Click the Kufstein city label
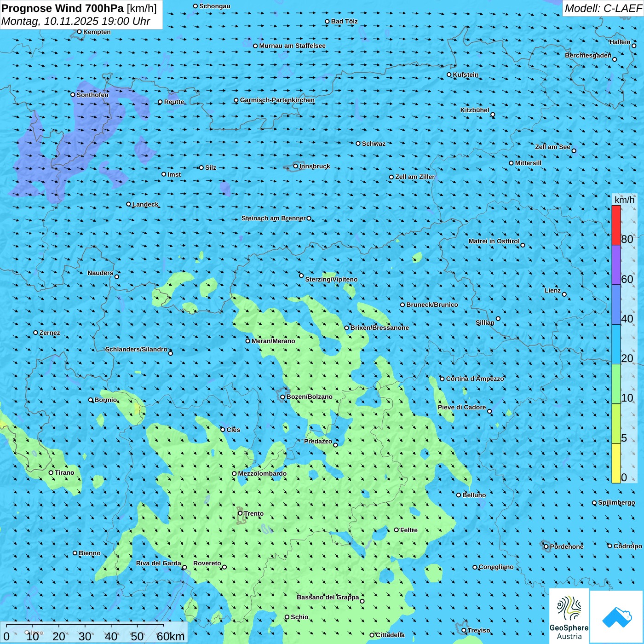The image size is (644, 644). (466, 75)
